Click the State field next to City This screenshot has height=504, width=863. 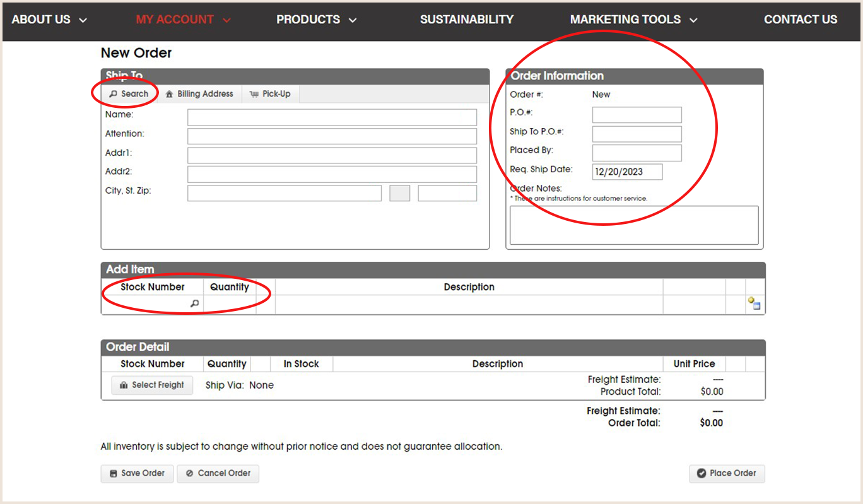pyautogui.click(x=400, y=193)
